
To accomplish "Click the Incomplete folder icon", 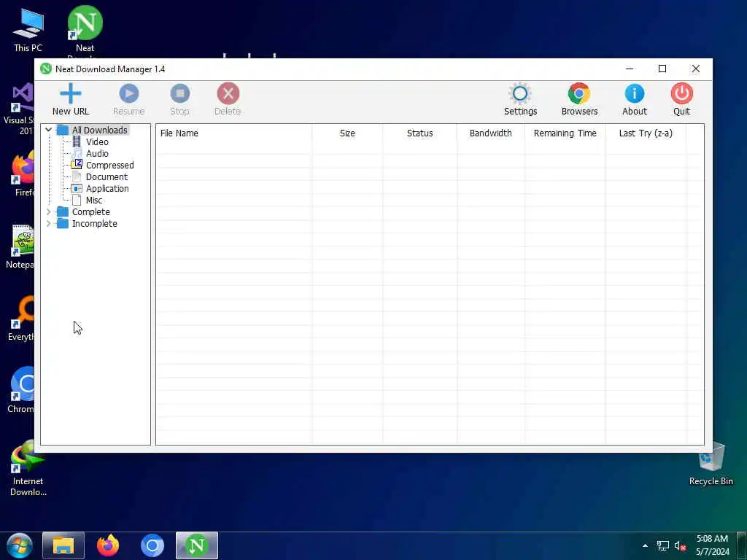I will click(63, 223).
